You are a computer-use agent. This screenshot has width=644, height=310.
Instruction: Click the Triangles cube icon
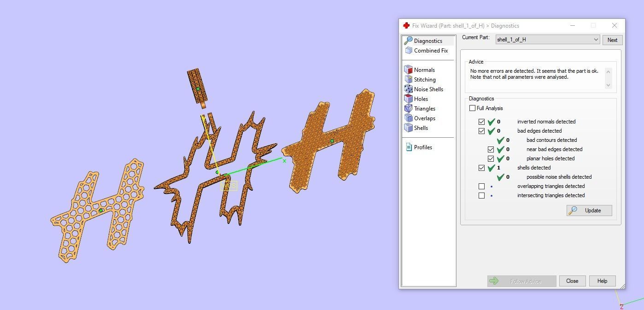click(x=408, y=109)
